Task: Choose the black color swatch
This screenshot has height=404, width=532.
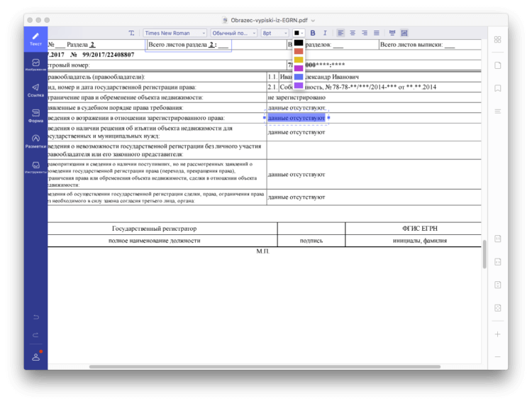Action: pos(299,43)
